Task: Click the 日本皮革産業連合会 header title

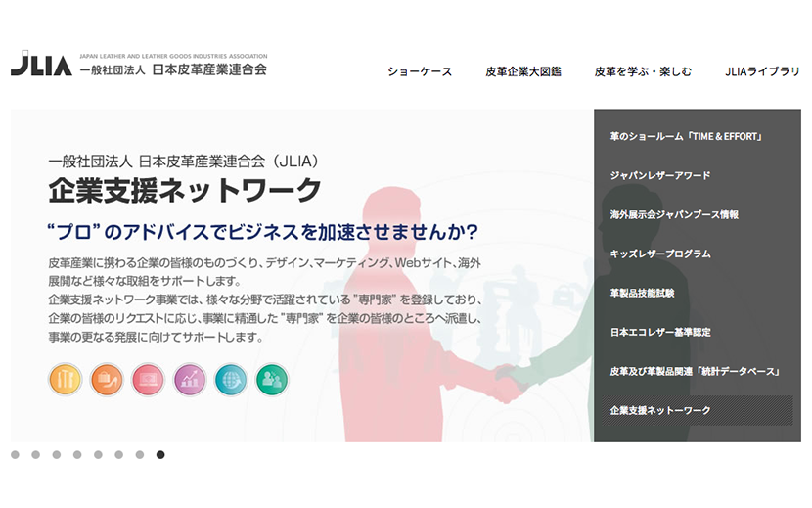Action: click(x=209, y=69)
